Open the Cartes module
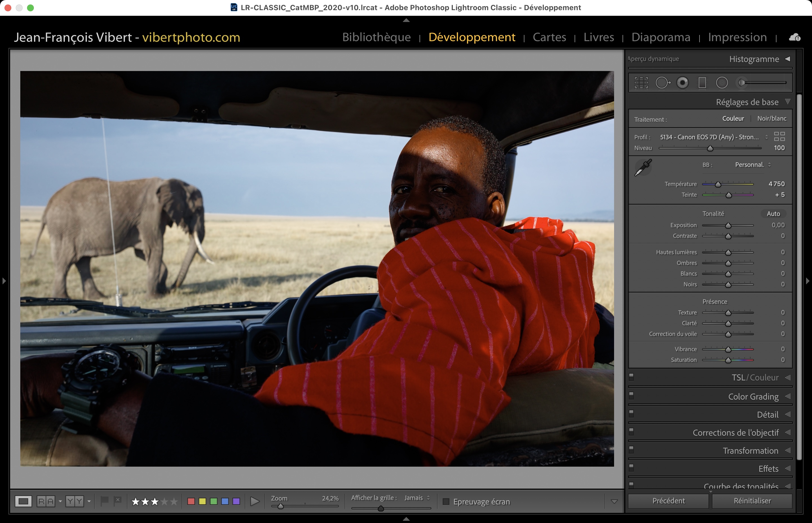812x523 pixels. [x=549, y=37]
